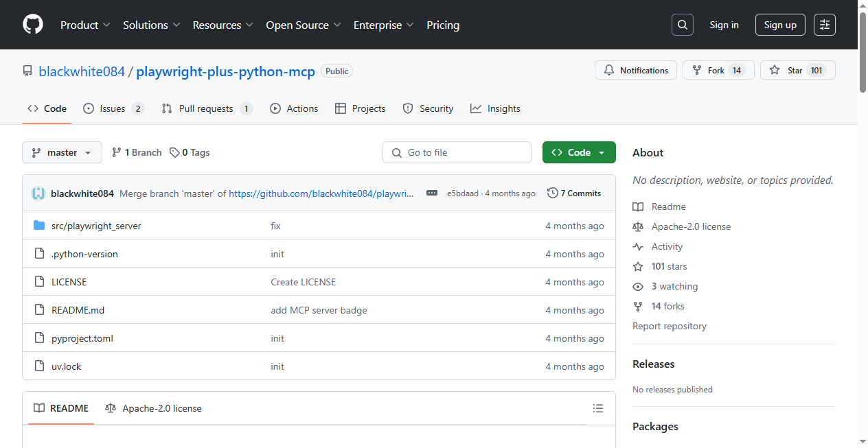Viewport: 868px width, 448px height.
Task: Click the Sign in link
Action: 724,25
